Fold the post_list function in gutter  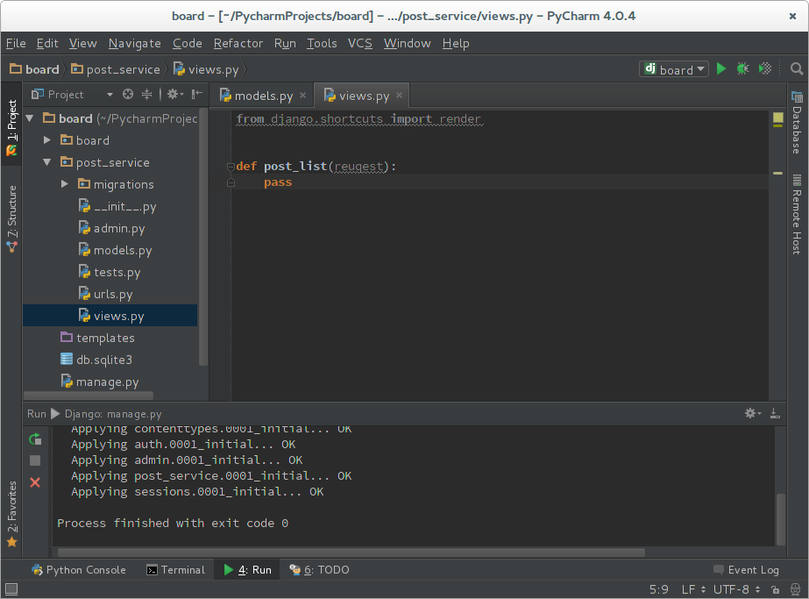click(x=231, y=167)
